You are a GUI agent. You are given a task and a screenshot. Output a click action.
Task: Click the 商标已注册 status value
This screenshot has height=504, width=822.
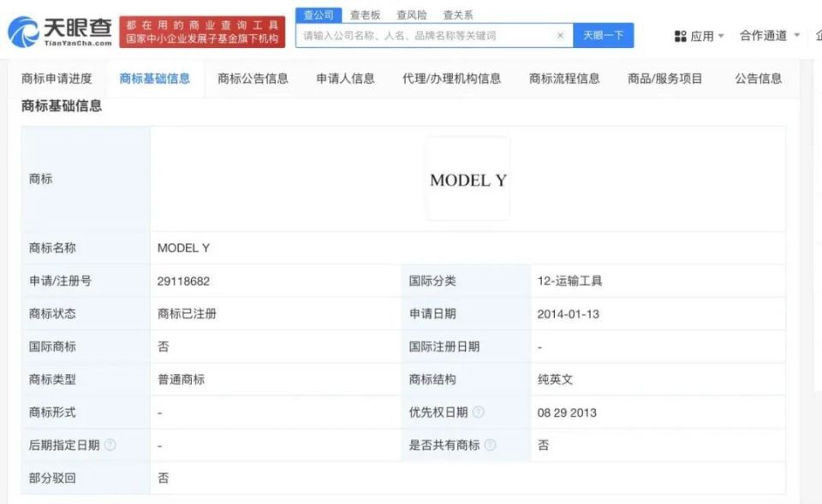coord(187,314)
